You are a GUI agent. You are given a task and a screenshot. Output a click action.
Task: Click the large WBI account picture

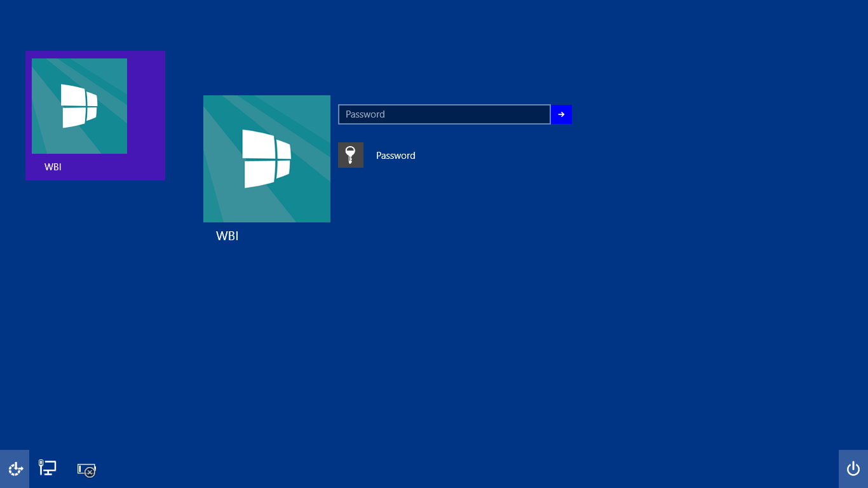(267, 159)
